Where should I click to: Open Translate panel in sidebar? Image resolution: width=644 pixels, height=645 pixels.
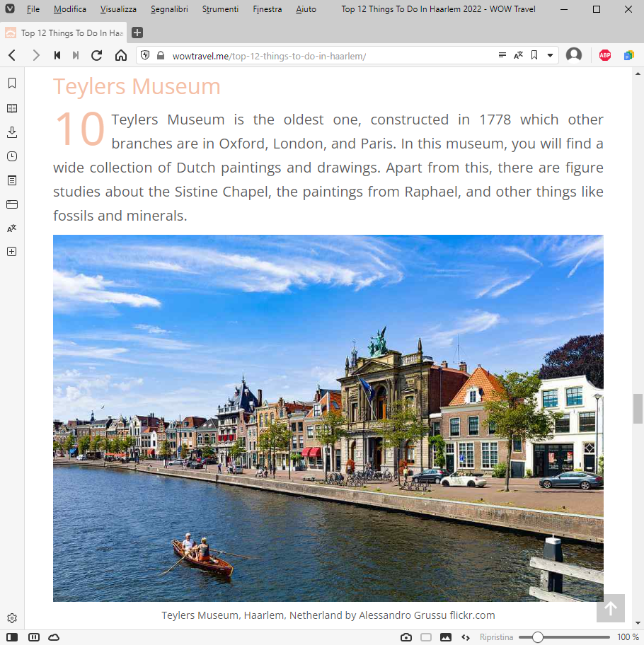pyautogui.click(x=12, y=228)
